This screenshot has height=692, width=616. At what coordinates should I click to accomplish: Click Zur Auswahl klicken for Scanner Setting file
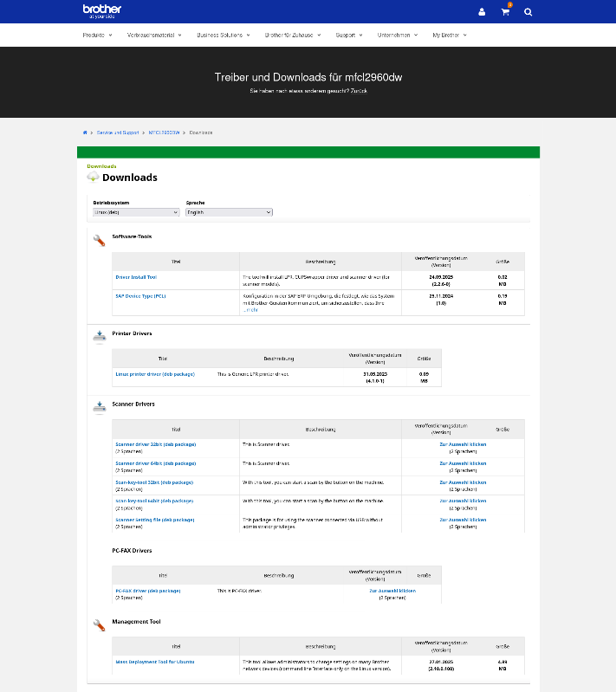[x=463, y=520]
